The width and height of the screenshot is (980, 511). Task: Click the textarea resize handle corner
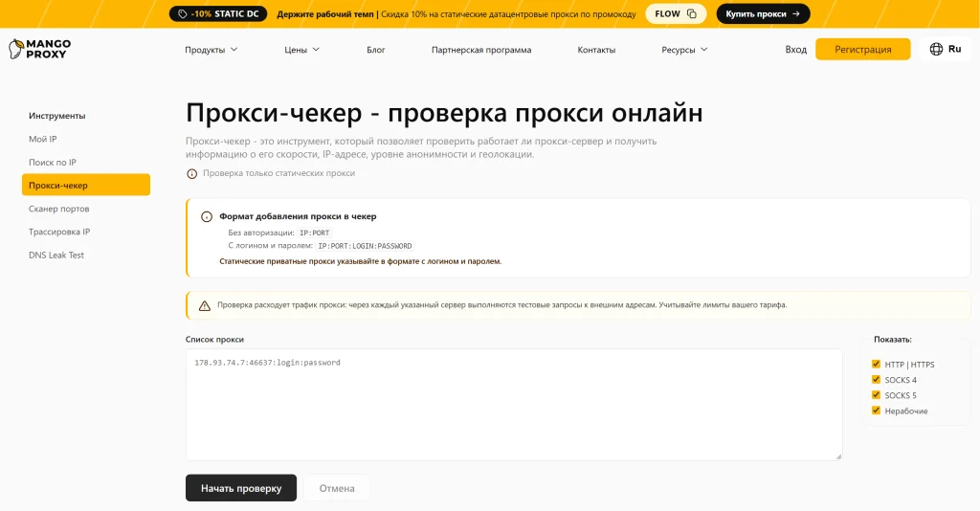point(838,456)
